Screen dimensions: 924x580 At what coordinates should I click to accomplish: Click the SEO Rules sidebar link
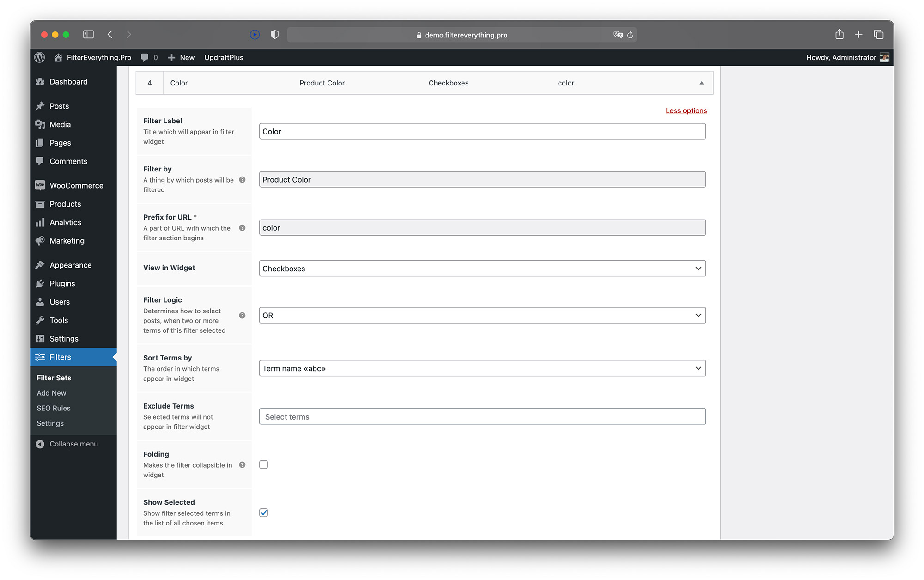tap(54, 408)
